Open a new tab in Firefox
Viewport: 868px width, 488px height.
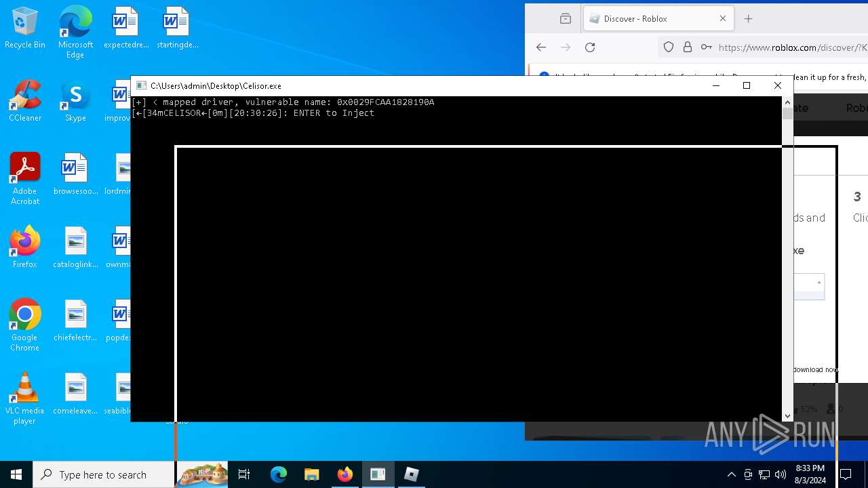point(749,19)
